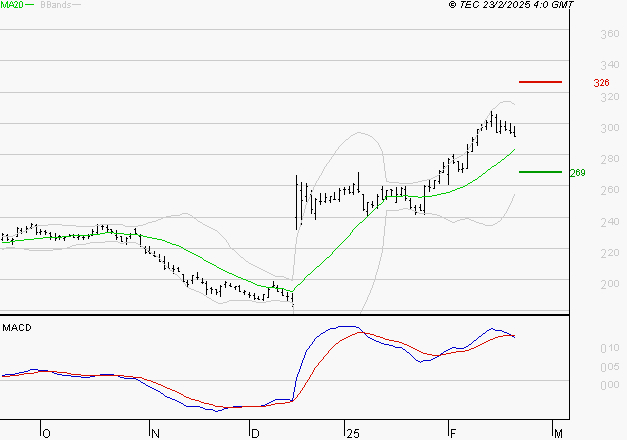This screenshot has width=627, height=440.
Task: Click the 010 MACD axis label
Action: (x=610, y=348)
